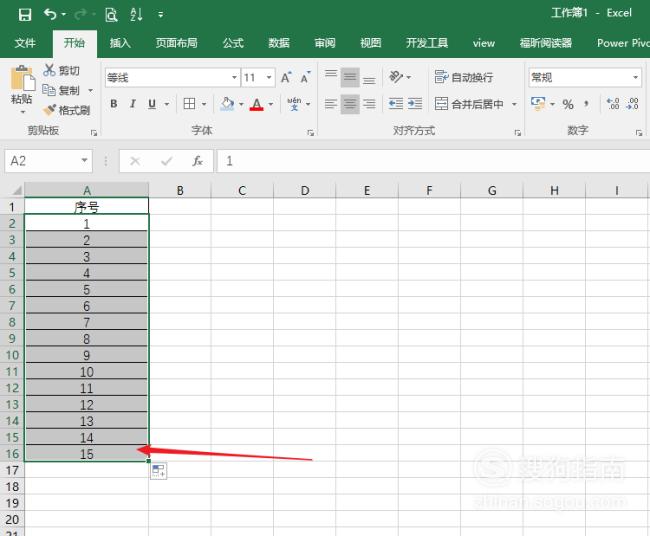This screenshot has width=650, height=536.
Task: Select column D header
Action: pyautogui.click(x=305, y=191)
